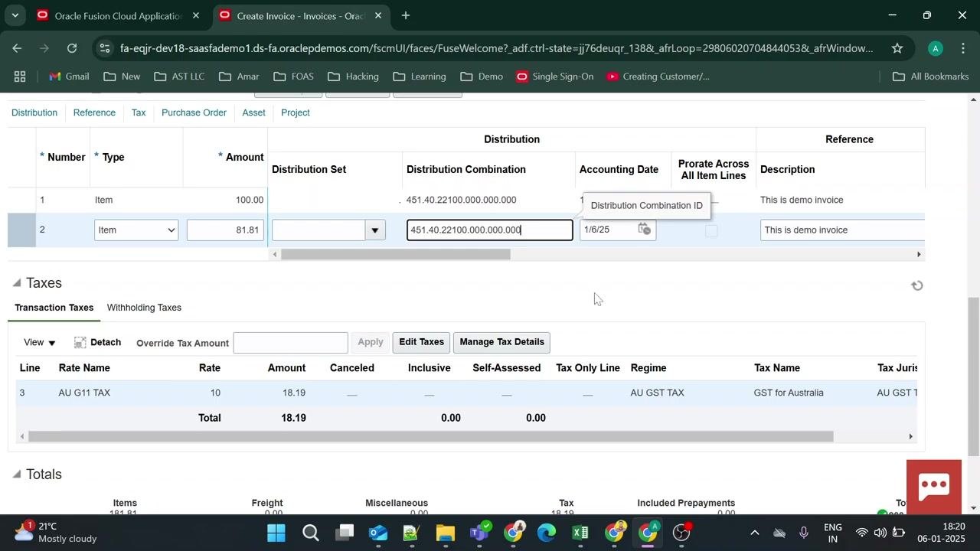Open the Type dropdown on line 2
The height and width of the screenshot is (551, 980).
pyautogui.click(x=136, y=230)
